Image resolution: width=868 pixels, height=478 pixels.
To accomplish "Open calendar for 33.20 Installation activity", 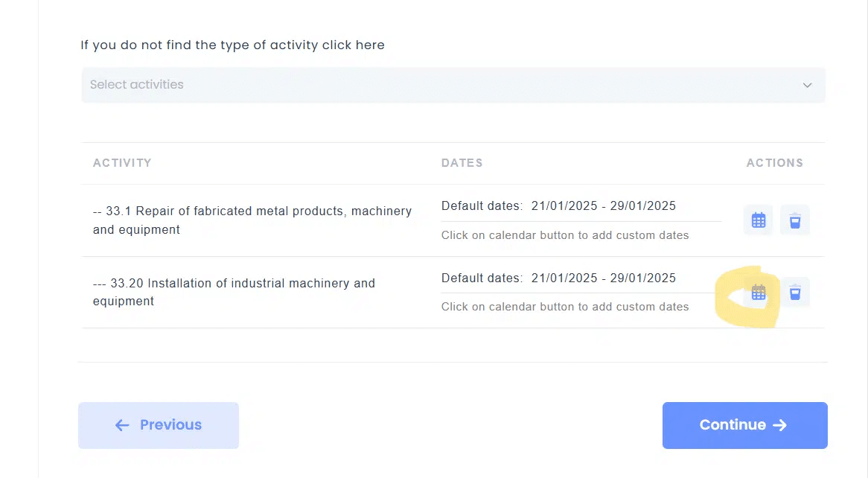I will coord(759,293).
